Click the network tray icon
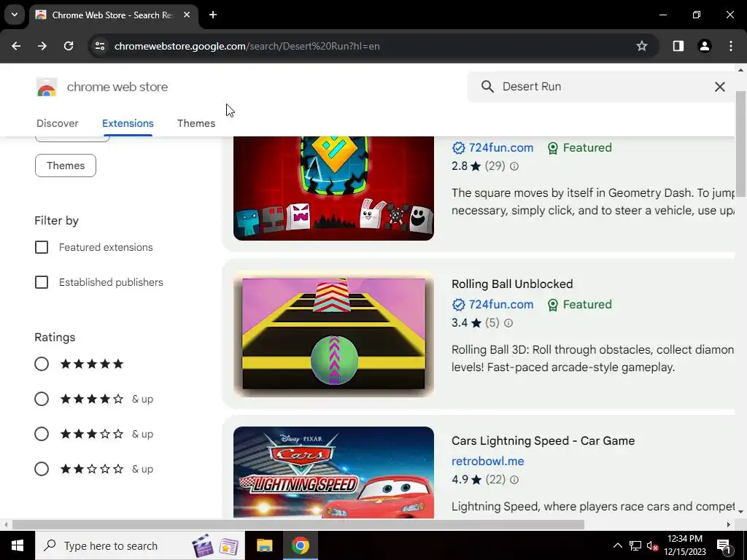Viewport: 747px width, 560px height. click(x=635, y=545)
